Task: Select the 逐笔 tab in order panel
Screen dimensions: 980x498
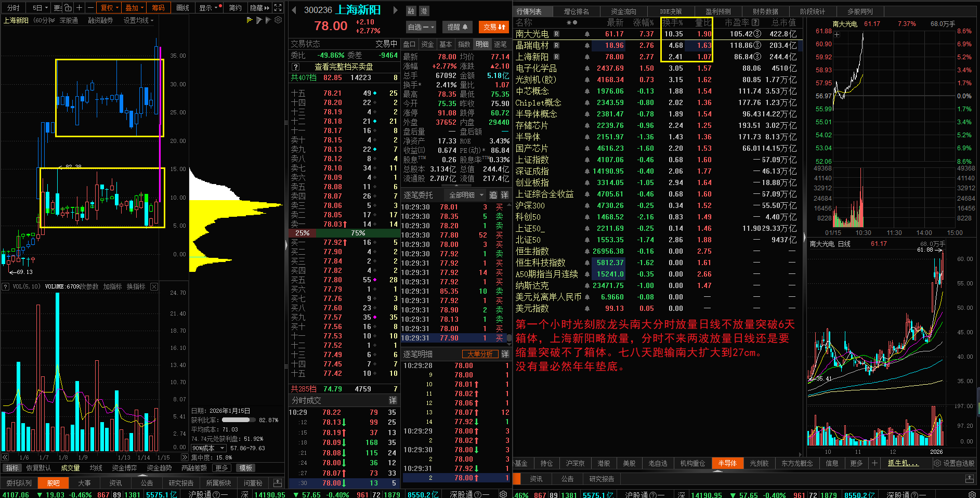Action: coord(500,44)
